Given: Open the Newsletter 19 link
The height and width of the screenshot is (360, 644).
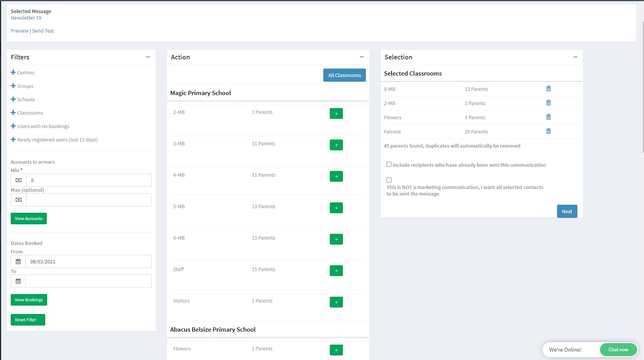Looking at the screenshot, I should (x=26, y=18).
